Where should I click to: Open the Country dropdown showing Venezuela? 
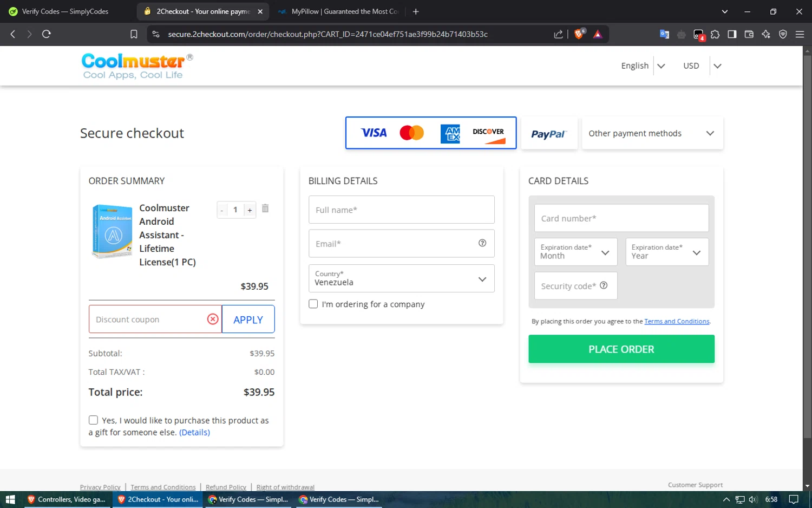401,278
